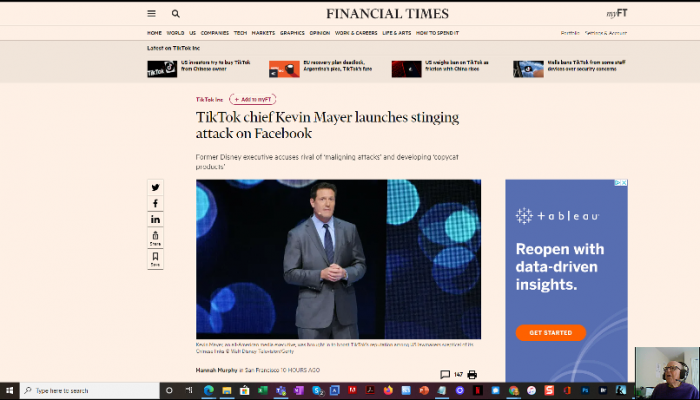Open Google Chrome from the taskbar
The width and height of the screenshot is (700, 400).
(x=514, y=391)
